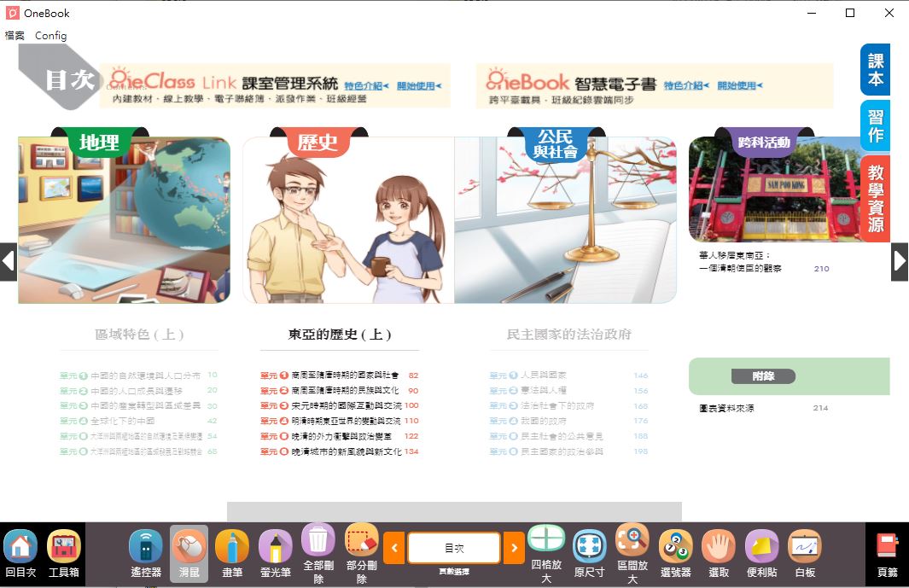Open 明清時期東亞世界的變動與交流 unit

340,421
